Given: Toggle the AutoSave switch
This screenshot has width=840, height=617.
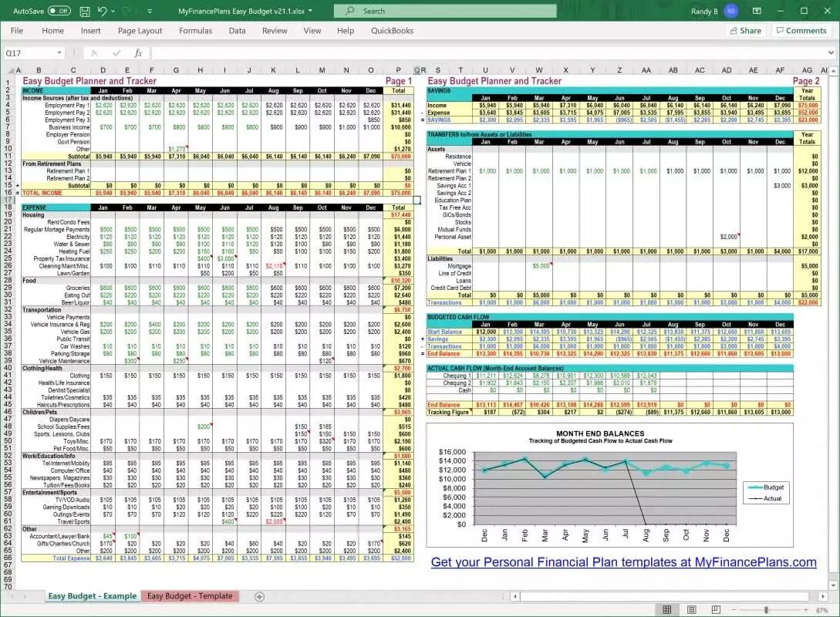Looking at the screenshot, I should click(59, 12).
